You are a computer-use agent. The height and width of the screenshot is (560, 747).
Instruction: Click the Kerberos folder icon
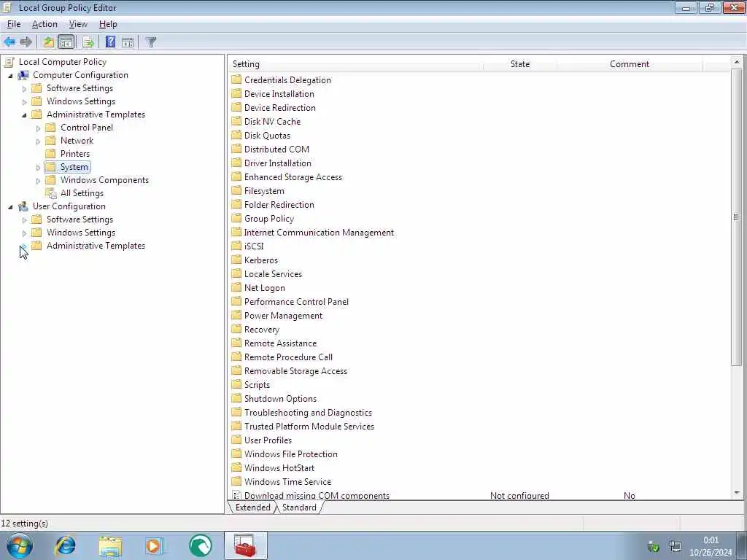point(236,260)
